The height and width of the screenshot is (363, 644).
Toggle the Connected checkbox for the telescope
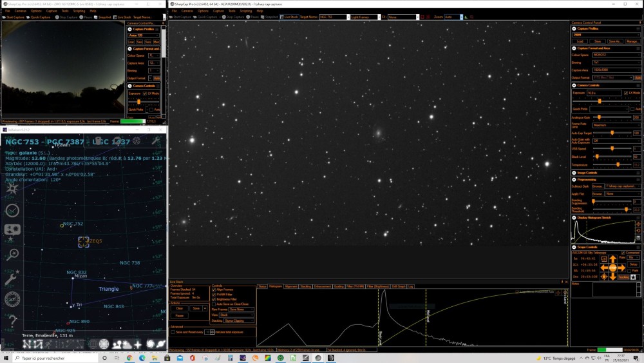pyautogui.click(x=623, y=253)
